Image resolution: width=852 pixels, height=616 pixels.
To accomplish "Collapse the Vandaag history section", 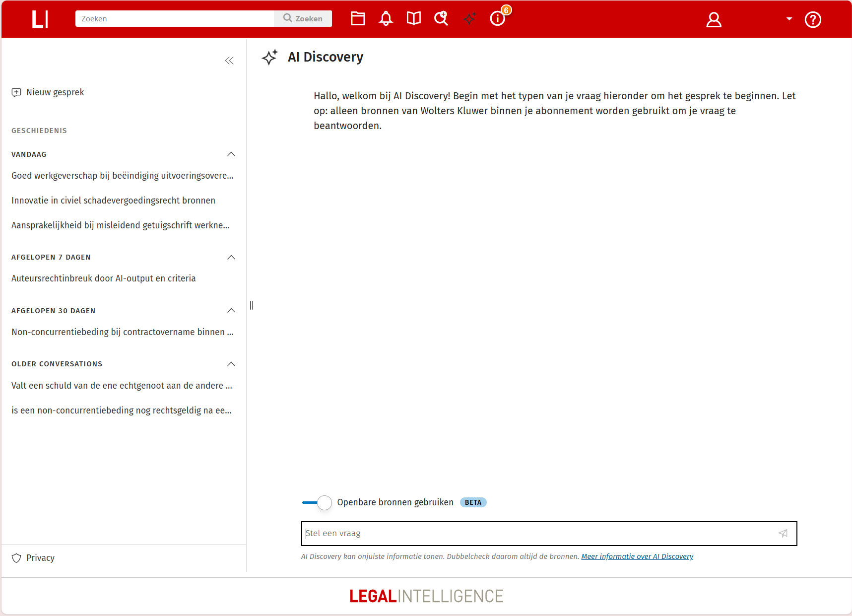I will pos(231,154).
